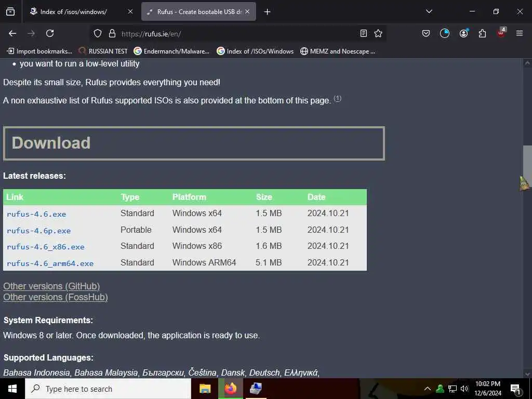This screenshot has height=399, width=532.
Task: Click the 5.1 MB size cell
Action: pos(269,262)
